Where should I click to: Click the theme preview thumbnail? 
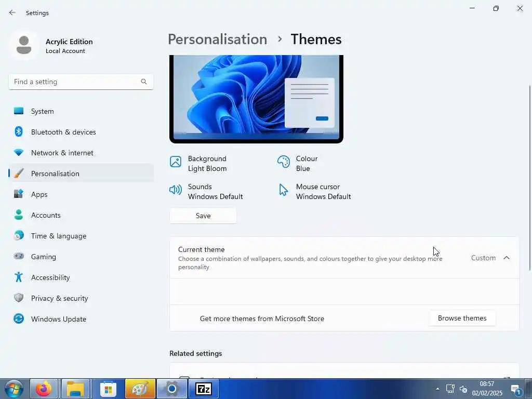(x=256, y=99)
